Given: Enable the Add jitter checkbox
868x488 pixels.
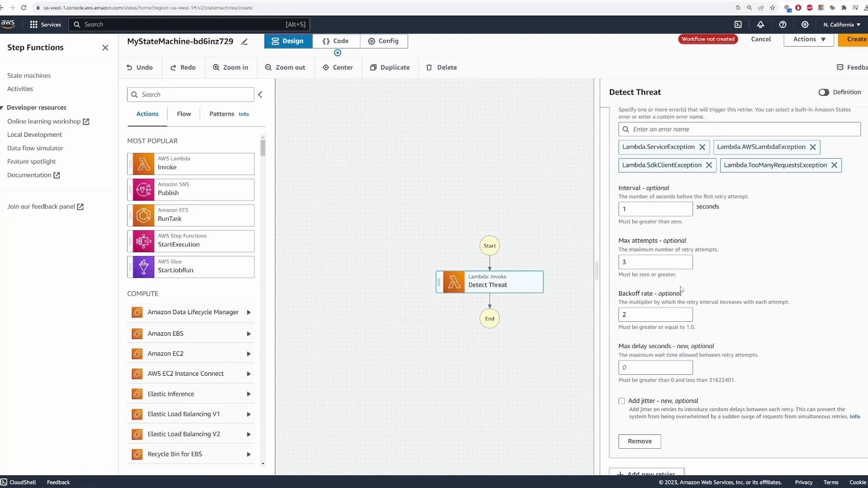Looking at the screenshot, I should click(x=622, y=401).
